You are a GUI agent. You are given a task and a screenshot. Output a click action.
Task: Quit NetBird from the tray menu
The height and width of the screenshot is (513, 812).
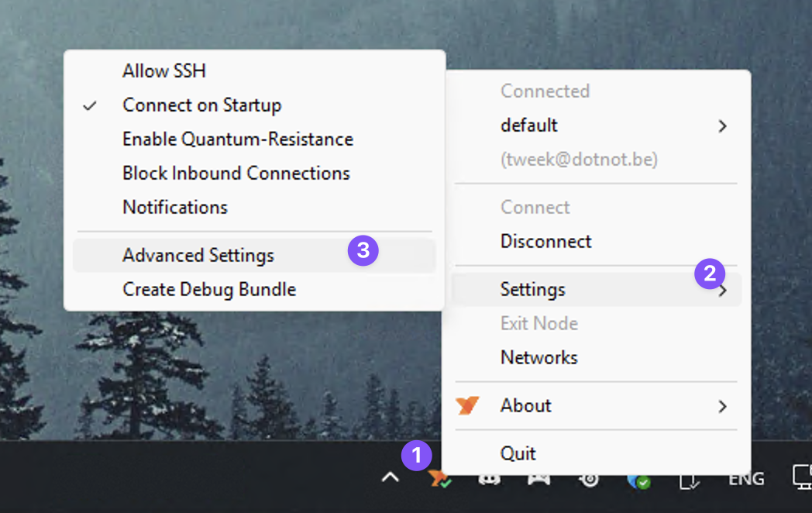(597, 453)
